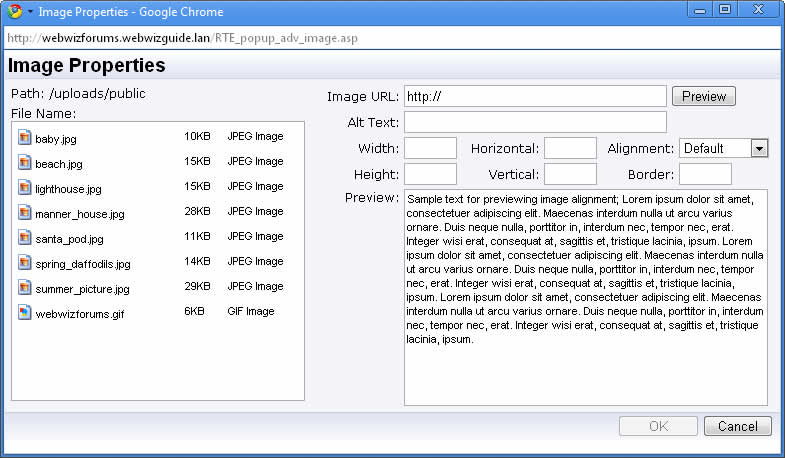Select the beach.jpg file name

pos(59,164)
